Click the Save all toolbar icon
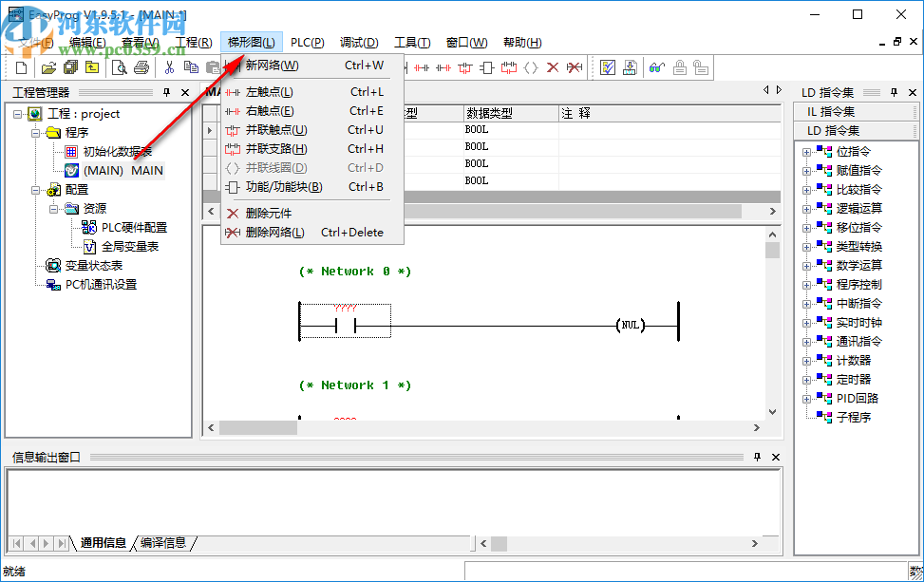Image resolution: width=924 pixels, height=582 pixels. tap(70, 67)
